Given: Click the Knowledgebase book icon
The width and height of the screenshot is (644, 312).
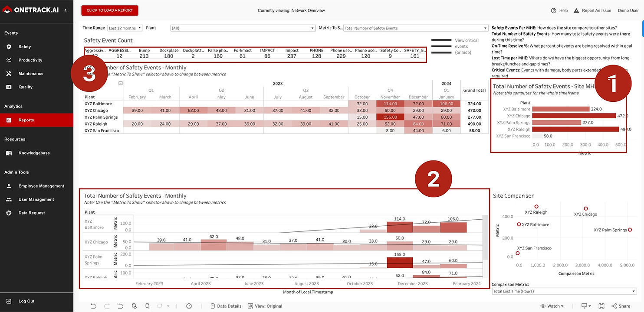Looking at the screenshot, I should coord(9,153).
